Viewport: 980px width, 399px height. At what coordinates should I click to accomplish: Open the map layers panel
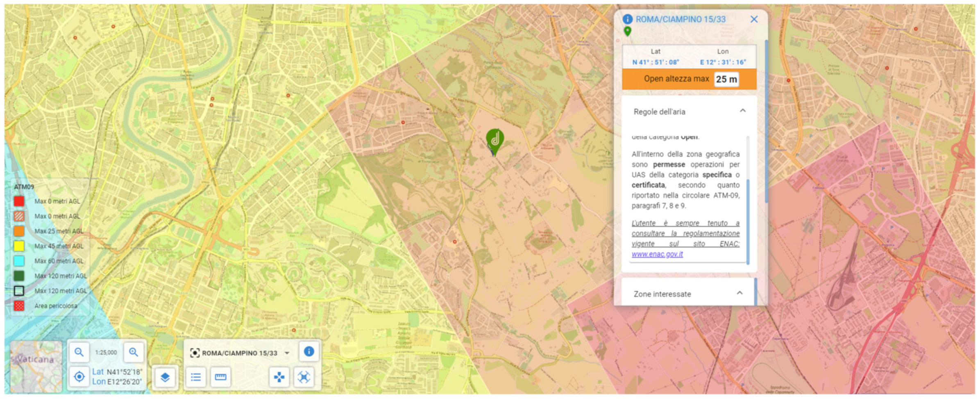coord(165,377)
